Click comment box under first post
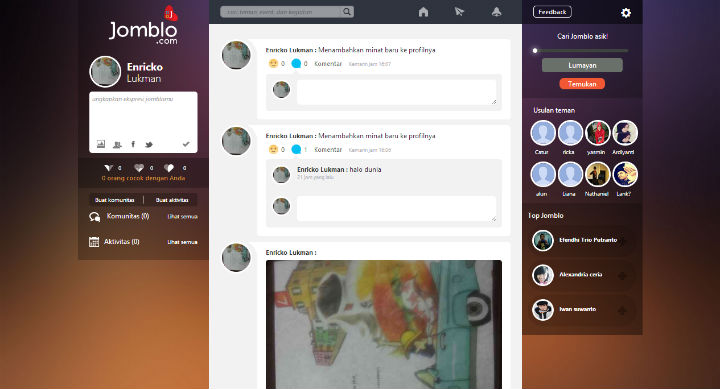Viewport: 720px width, 389px height. (397, 92)
